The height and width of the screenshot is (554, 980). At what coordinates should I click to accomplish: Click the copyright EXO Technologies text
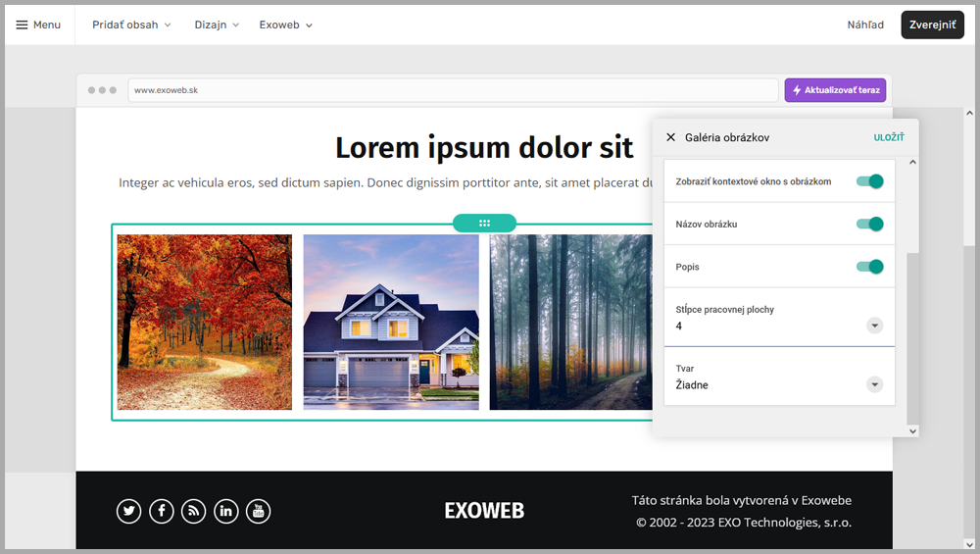click(744, 522)
